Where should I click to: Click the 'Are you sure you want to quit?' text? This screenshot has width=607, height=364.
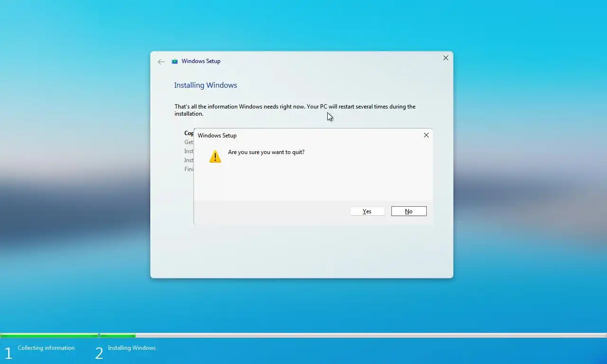tap(266, 152)
